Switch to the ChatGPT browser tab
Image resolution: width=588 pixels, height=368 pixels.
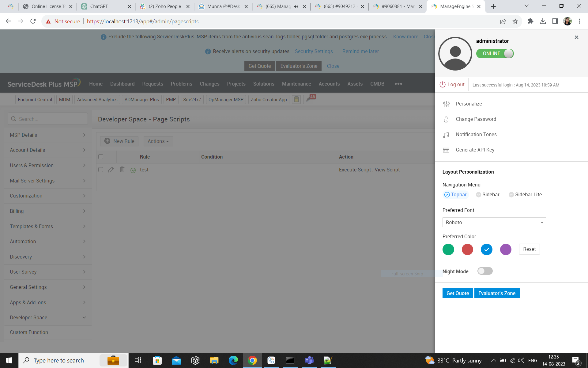99,6
